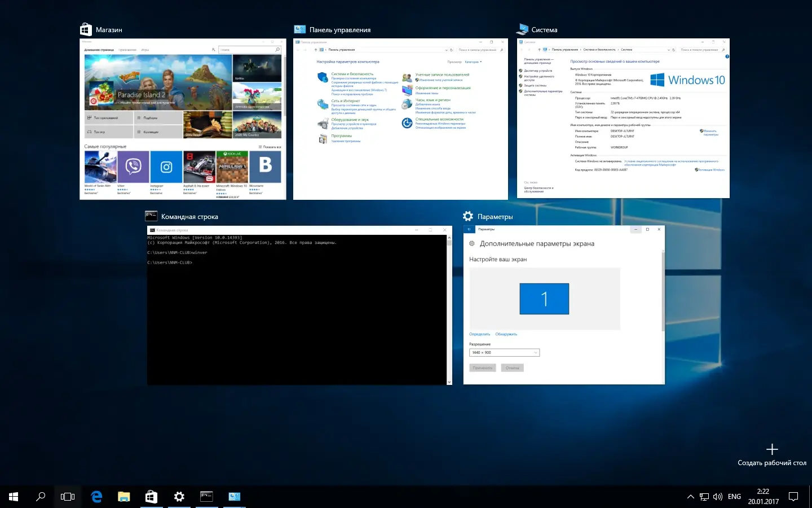
Task: Click the network icon in system tray
Action: click(x=704, y=497)
